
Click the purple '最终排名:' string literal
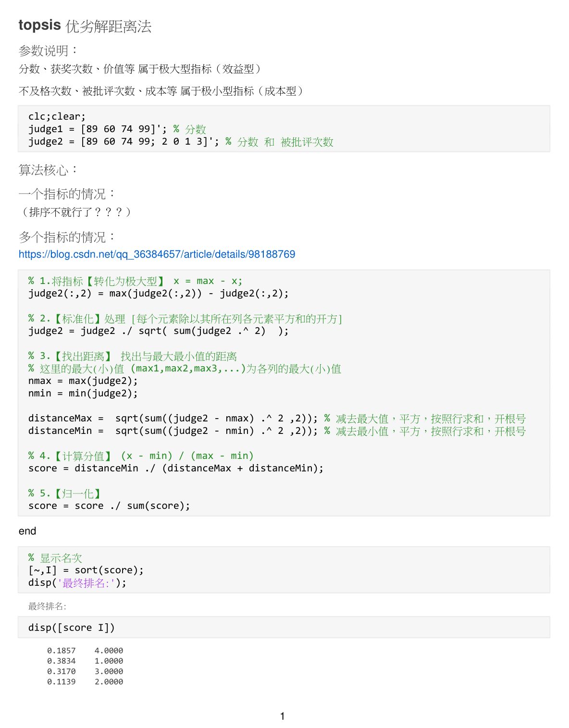pyautogui.click(x=87, y=583)
